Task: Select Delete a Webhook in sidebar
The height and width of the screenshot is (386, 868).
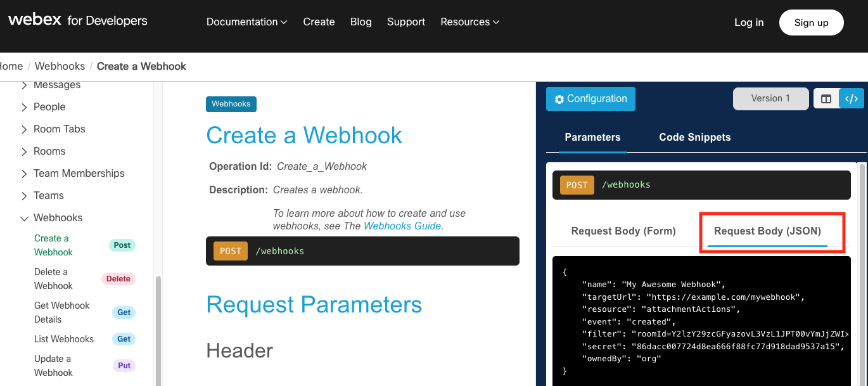Action: click(53, 279)
